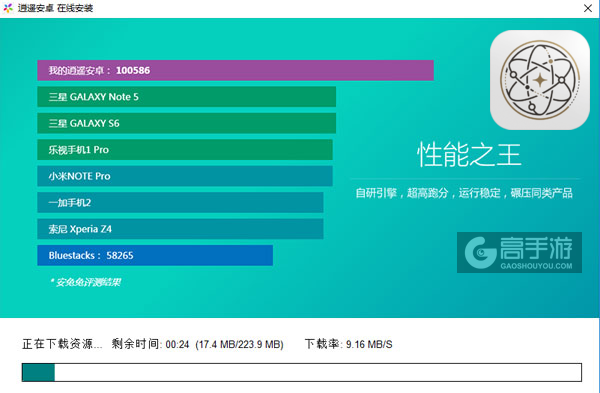Select the 一加手机2 bar
600x393 pixels.
click(x=180, y=202)
